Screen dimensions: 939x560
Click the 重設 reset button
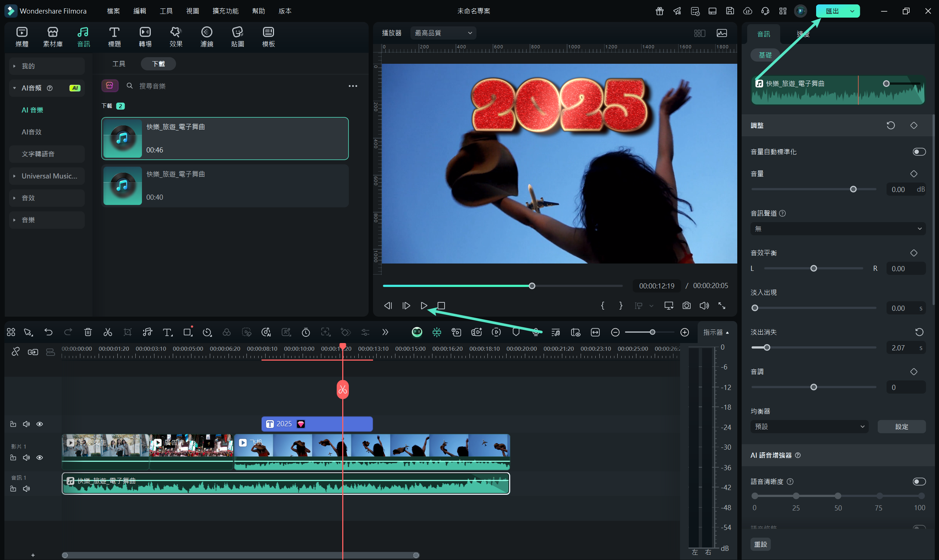760,544
